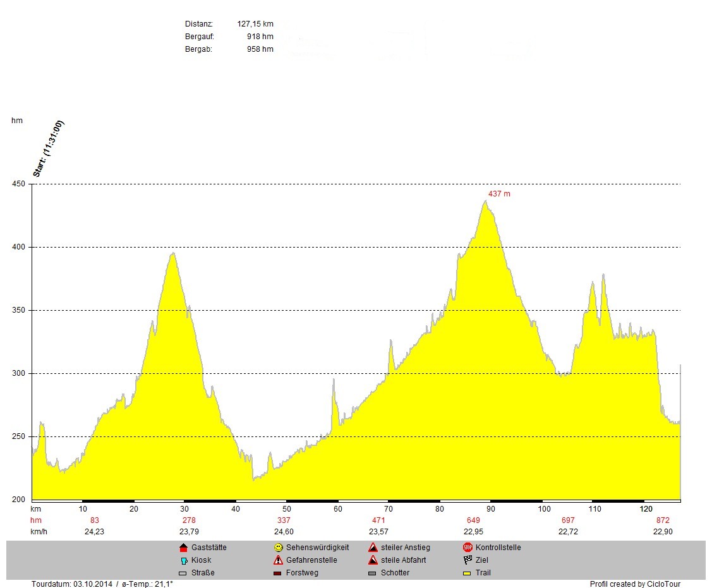Click the Forstweg dark red swatch
712x588 pixels.
[278, 573]
